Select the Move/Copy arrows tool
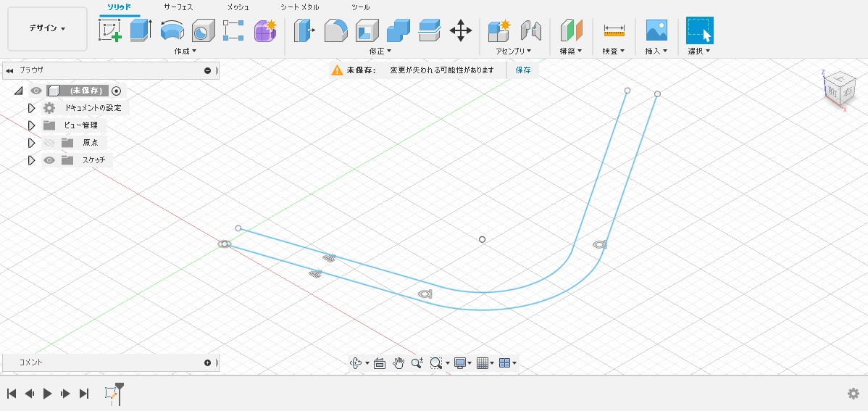 coord(461,30)
